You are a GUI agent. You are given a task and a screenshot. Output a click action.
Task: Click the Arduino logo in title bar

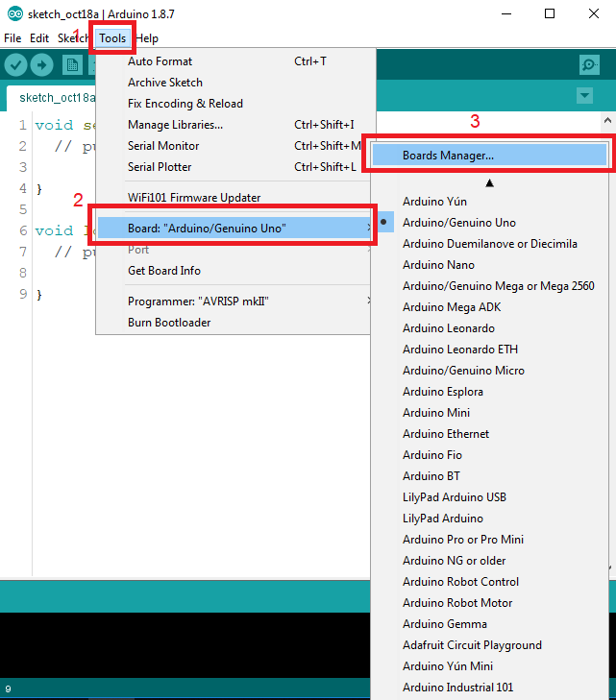coord(15,13)
